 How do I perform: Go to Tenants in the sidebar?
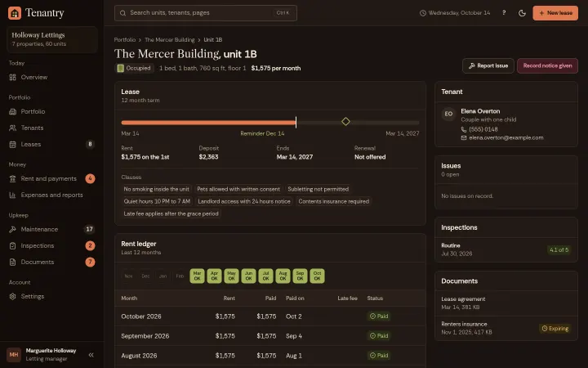[x=51, y=128]
